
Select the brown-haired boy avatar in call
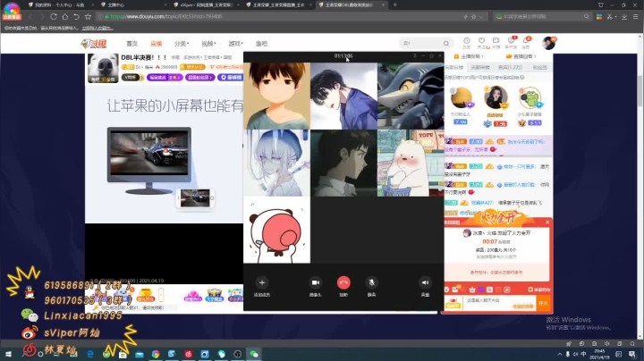[x=276, y=96]
